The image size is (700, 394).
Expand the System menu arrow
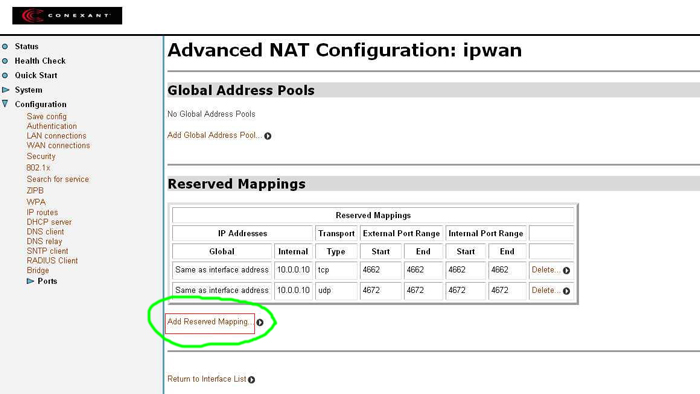pos(5,90)
